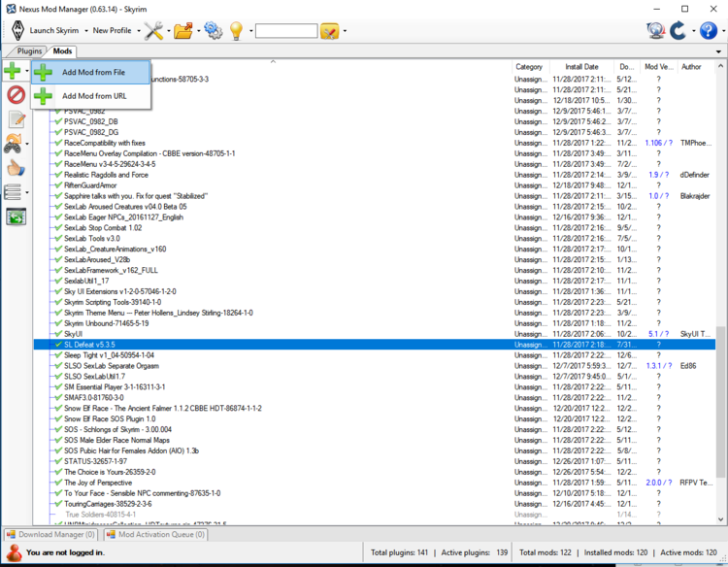Click the New Profile button
728x567 pixels.
tap(112, 31)
